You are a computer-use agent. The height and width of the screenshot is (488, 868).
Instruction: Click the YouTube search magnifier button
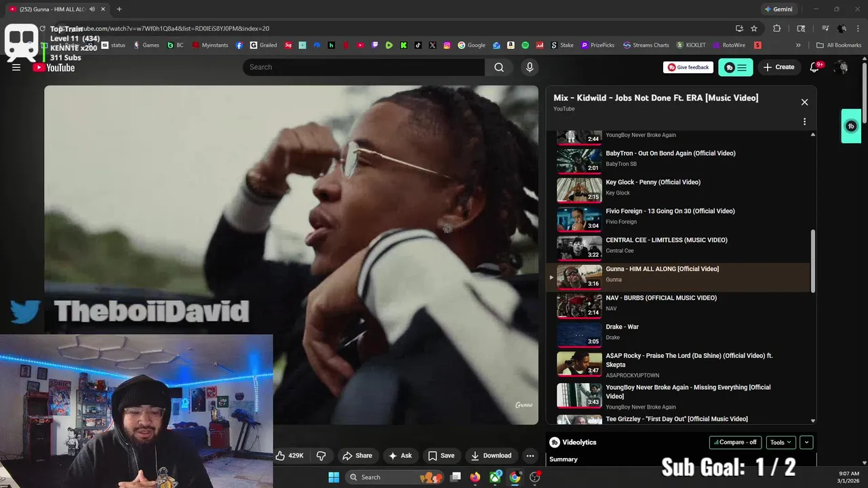click(x=499, y=67)
